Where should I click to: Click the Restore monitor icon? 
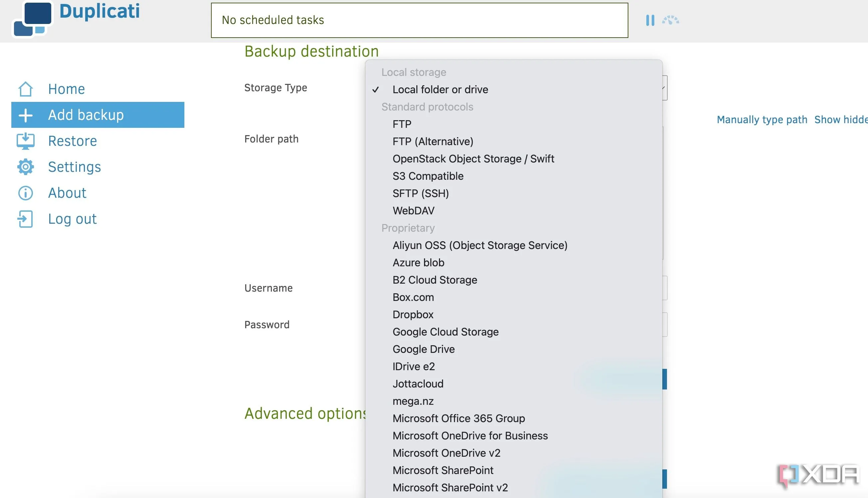click(x=26, y=141)
